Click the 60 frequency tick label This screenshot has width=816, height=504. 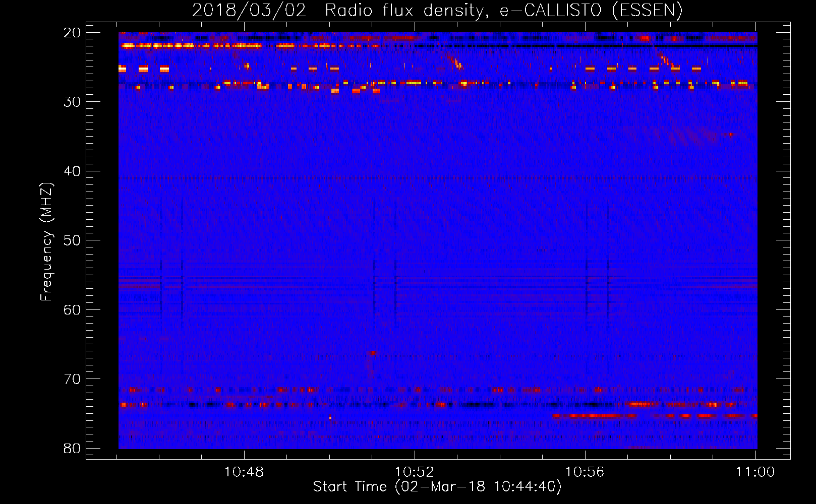(x=72, y=310)
